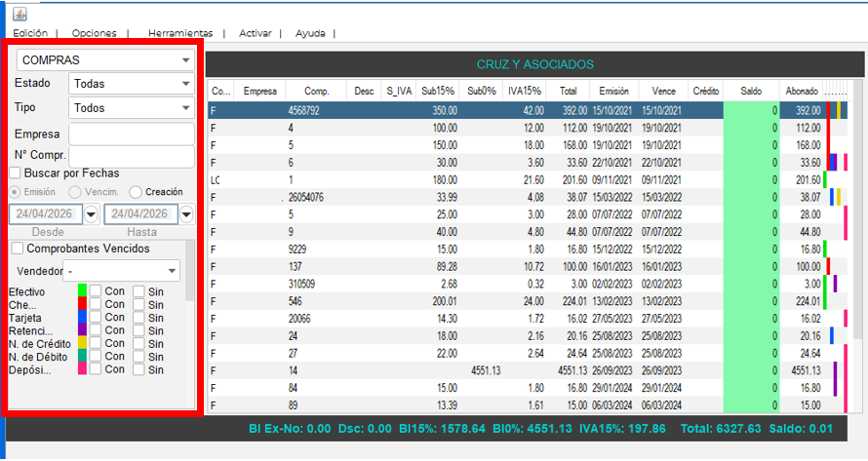Open the COMPRAS dropdown
This screenshot has width=868, height=461.
point(105,59)
